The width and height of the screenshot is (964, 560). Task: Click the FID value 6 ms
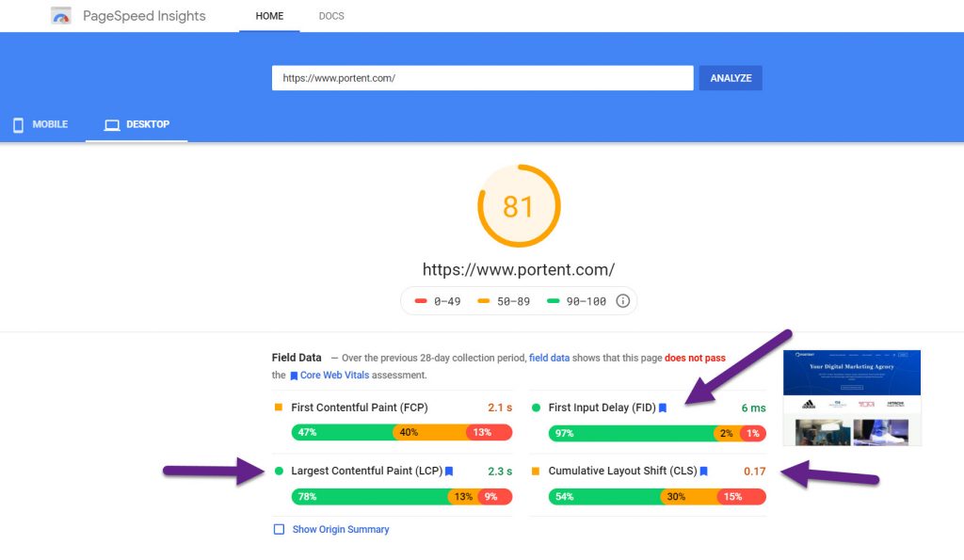pyautogui.click(x=754, y=408)
